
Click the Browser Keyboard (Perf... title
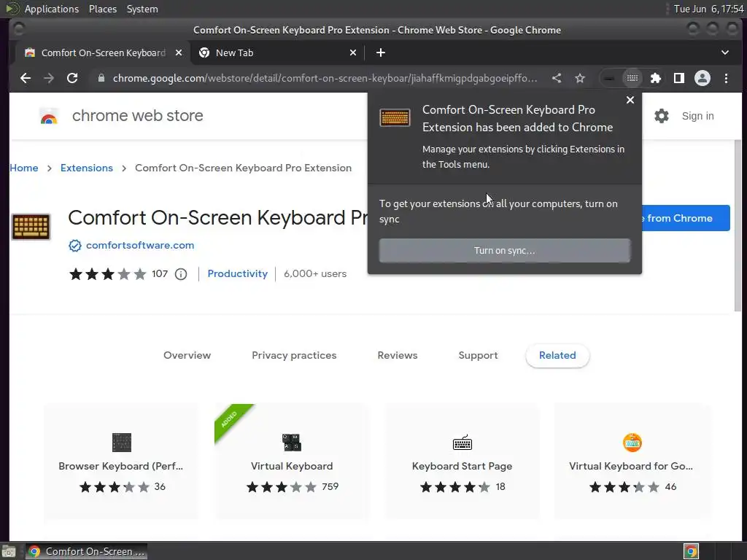(x=120, y=466)
